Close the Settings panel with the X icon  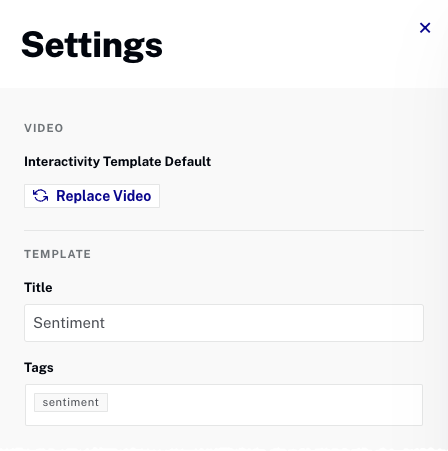click(x=425, y=28)
